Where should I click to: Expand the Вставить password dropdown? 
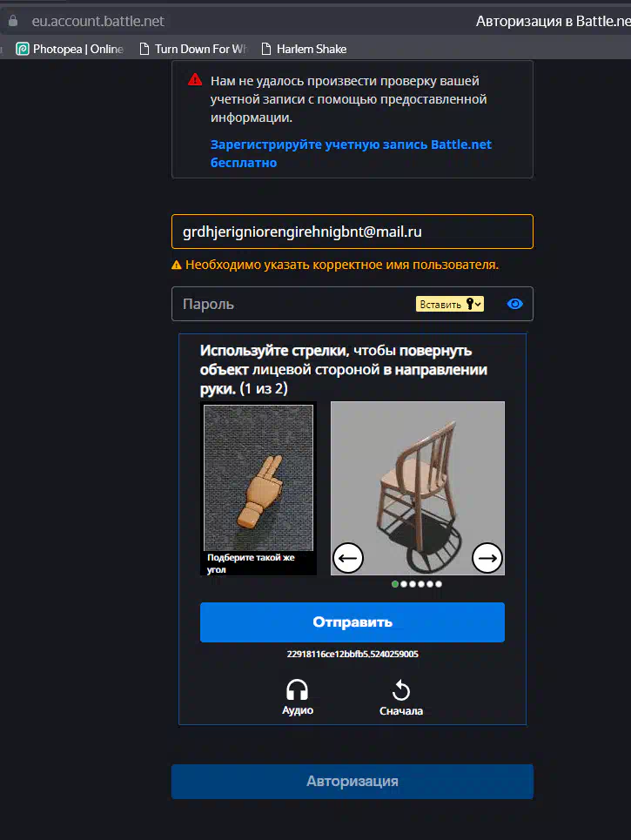pos(479,304)
